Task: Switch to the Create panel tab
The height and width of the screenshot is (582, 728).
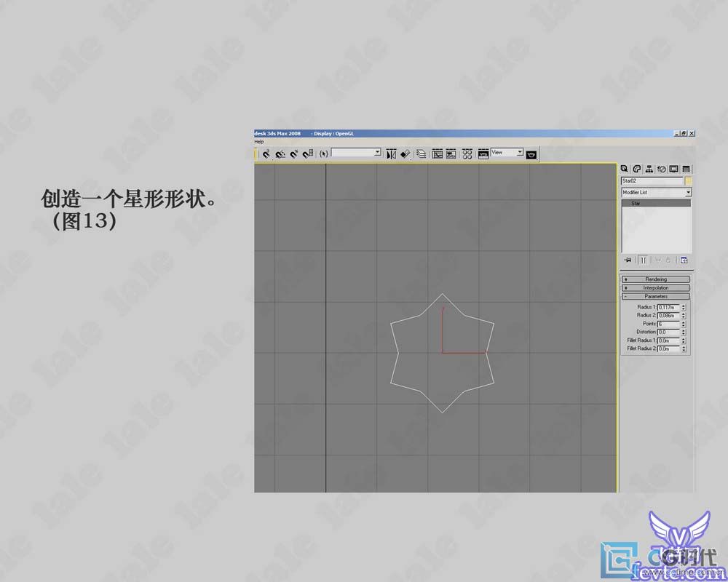Action: (625, 169)
